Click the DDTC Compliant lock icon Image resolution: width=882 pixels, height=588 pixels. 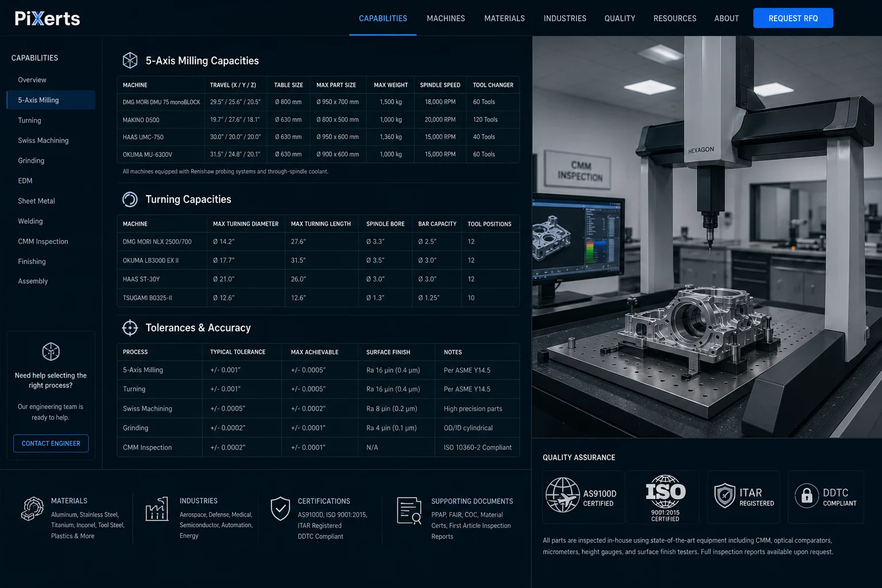(x=807, y=496)
